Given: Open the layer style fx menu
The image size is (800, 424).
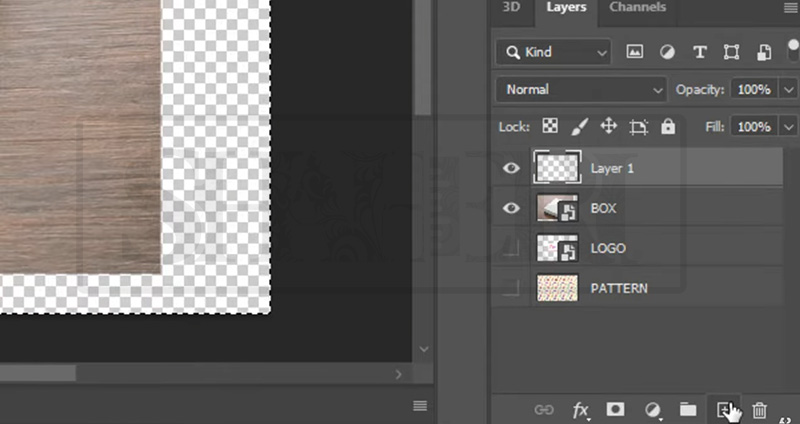Looking at the screenshot, I should pos(581,410).
